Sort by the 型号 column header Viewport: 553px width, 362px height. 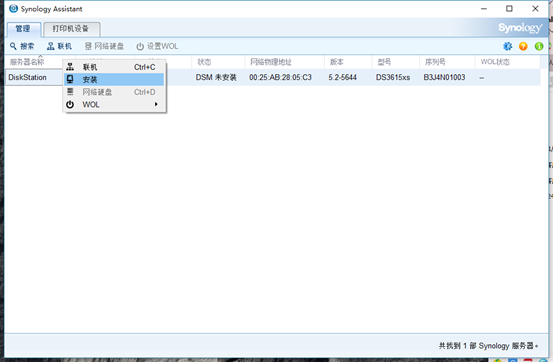[x=395, y=62]
